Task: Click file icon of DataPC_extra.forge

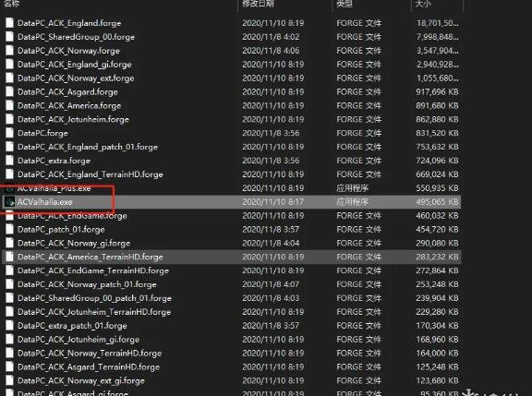Action: (x=10, y=161)
